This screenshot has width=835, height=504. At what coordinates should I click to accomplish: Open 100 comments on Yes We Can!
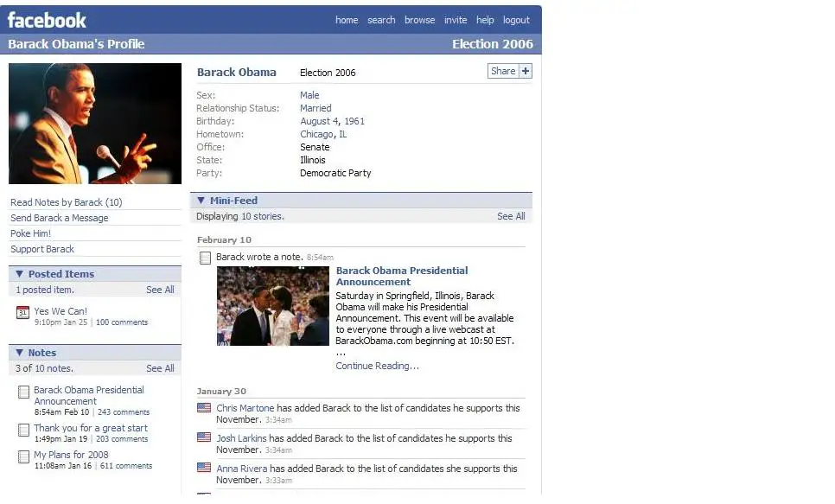122,322
